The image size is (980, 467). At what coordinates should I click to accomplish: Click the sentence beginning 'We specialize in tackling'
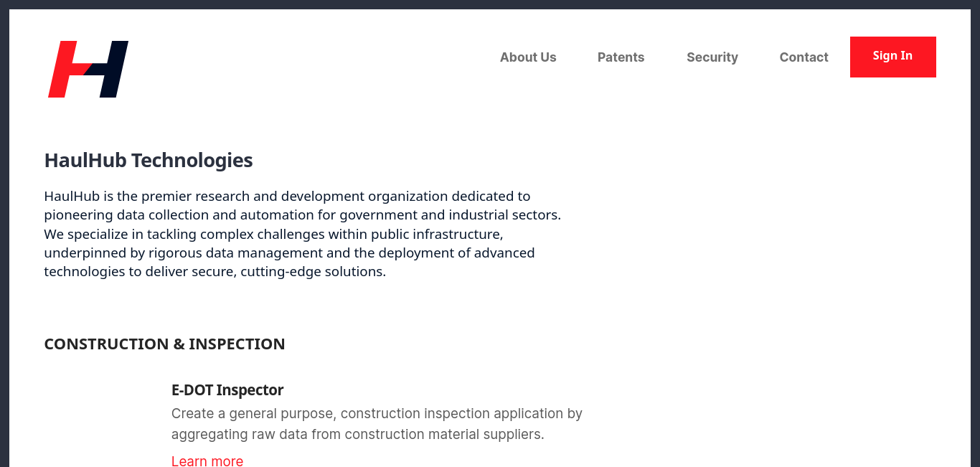[289, 253]
